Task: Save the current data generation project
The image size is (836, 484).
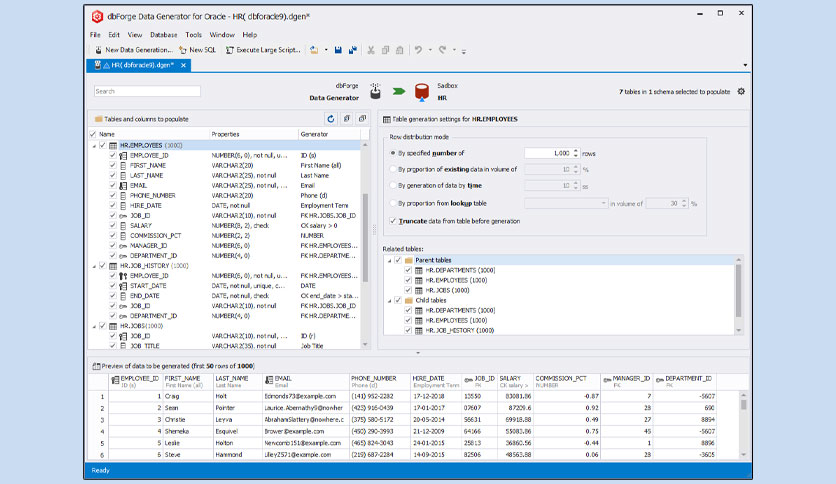Action: [x=338, y=50]
